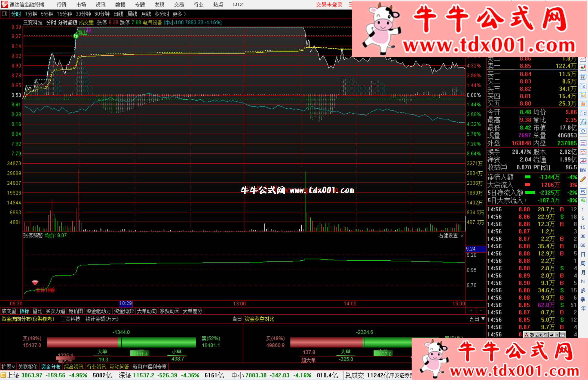
Task: Select the pencil drawing tool icon
Action: pyautogui.click(x=583, y=179)
